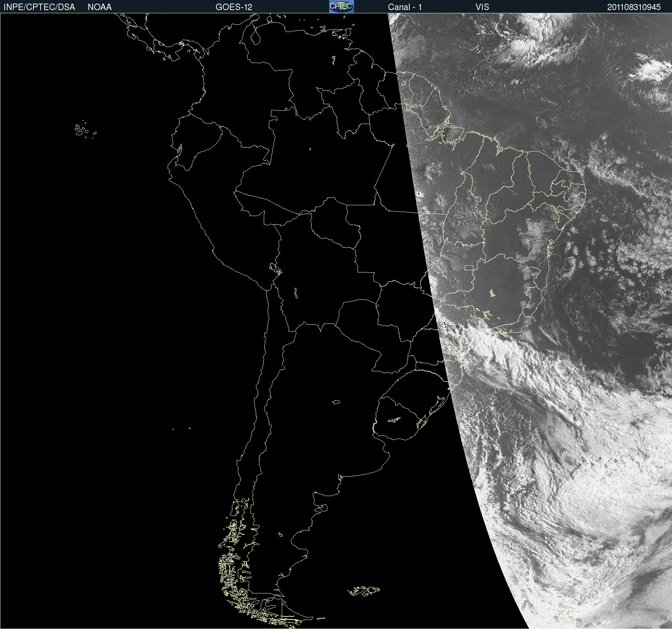Click the 201108310945 timestamp
Image resolution: width=672 pixels, height=629 pixels.
pyautogui.click(x=634, y=7)
